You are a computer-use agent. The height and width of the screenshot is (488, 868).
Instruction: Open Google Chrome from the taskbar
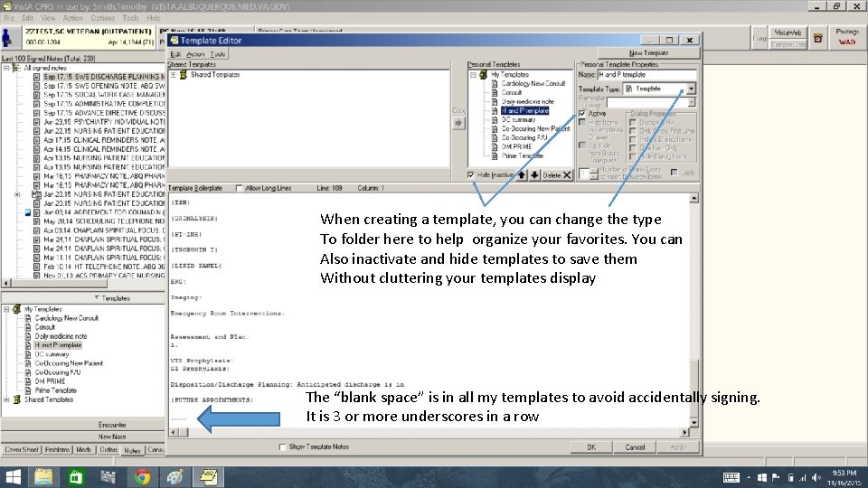pyautogui.click(x=142, y=477)
